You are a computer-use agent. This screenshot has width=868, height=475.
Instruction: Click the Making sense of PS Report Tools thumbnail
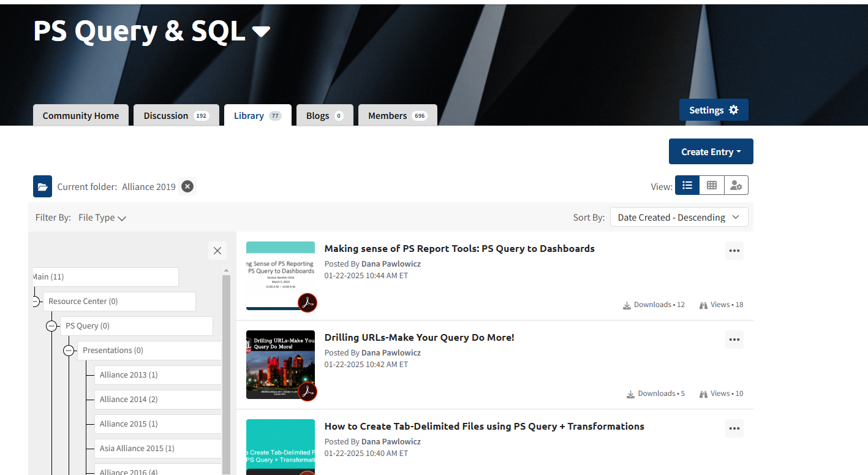281,276
